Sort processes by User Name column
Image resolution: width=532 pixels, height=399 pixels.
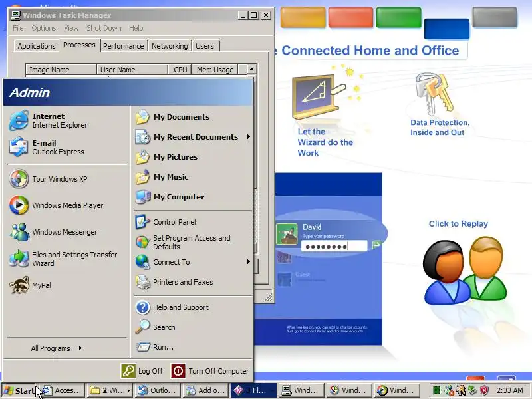132,70
